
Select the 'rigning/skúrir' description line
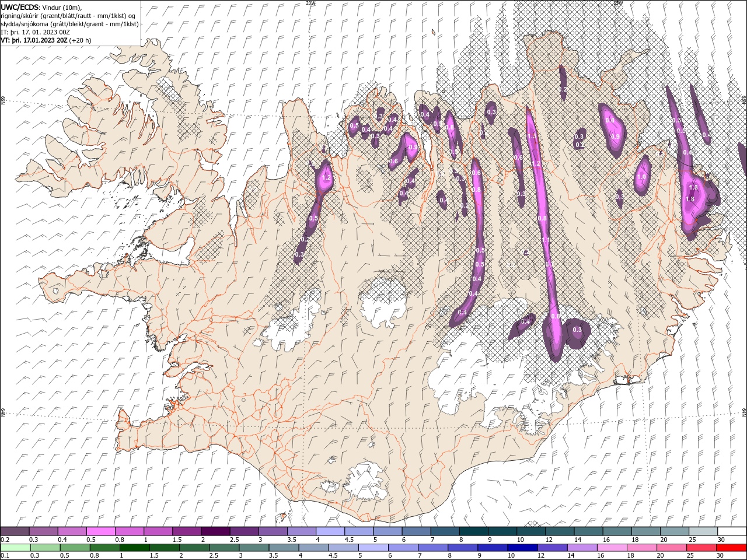(68, 16)
